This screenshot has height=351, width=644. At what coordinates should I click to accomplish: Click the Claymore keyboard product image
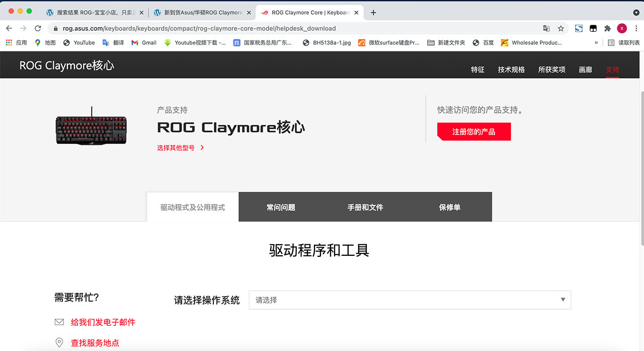(91, 126)
